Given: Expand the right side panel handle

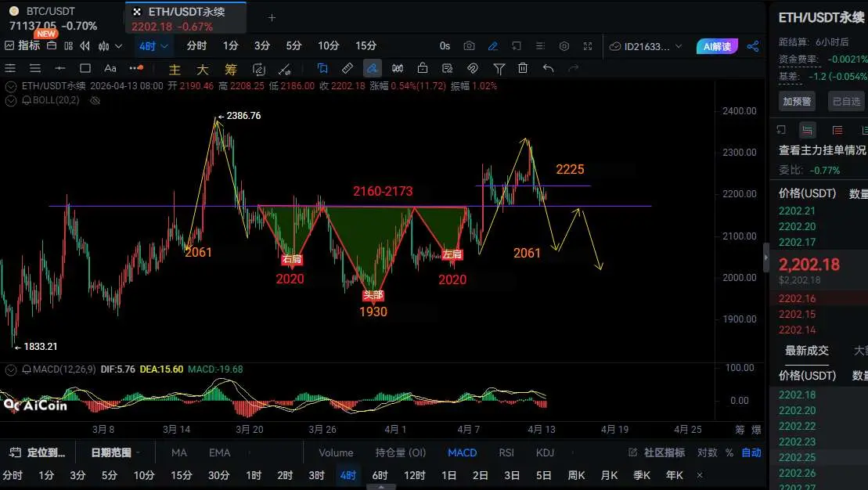Looking at the screenshot, I should (x=766, y=258).
